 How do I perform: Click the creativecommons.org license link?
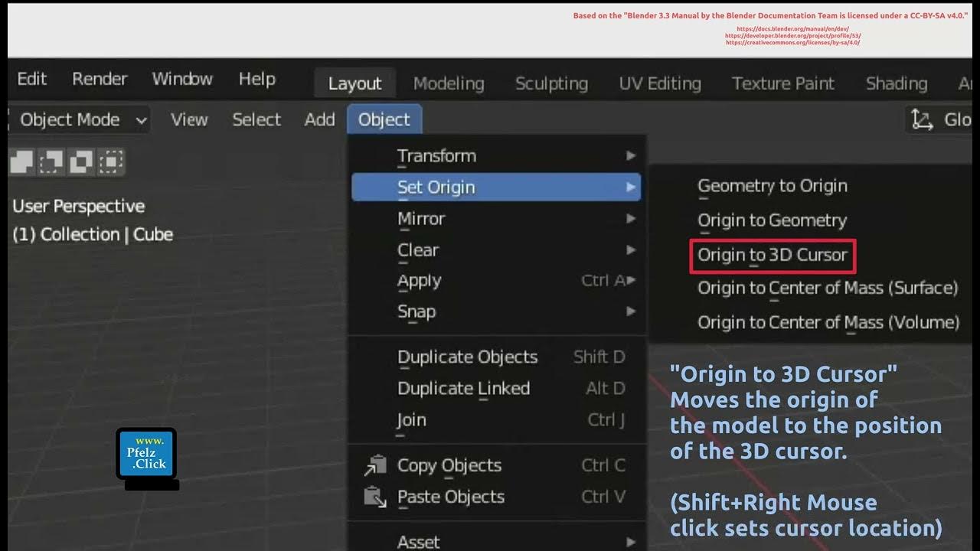[x=792, y=43]
